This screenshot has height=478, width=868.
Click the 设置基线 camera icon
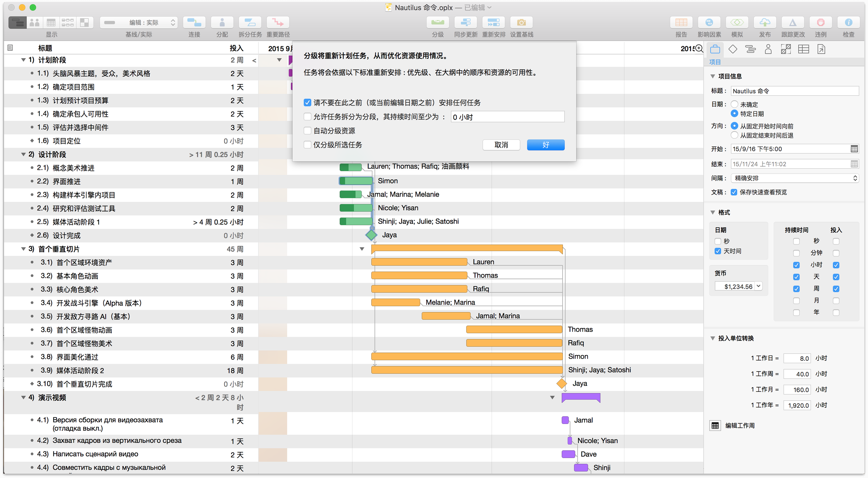coord(521,23)
